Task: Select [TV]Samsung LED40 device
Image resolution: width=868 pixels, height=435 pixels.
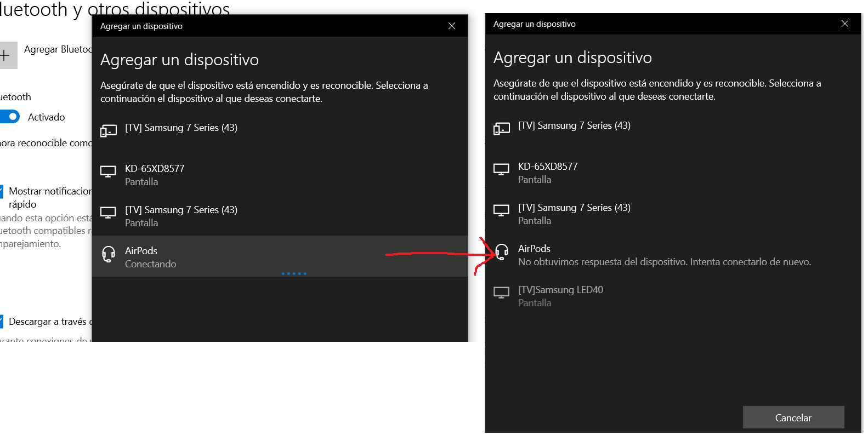Action: pos(673,296)
